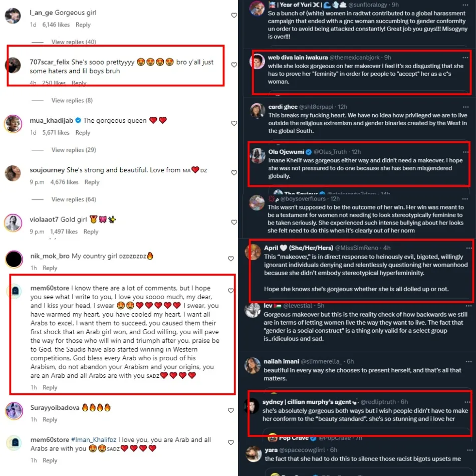Screen dimensions: 476x476
Task: Expand View replies (40) under l_an_ge
Action: pyautogui.click(x=74, y=42)
